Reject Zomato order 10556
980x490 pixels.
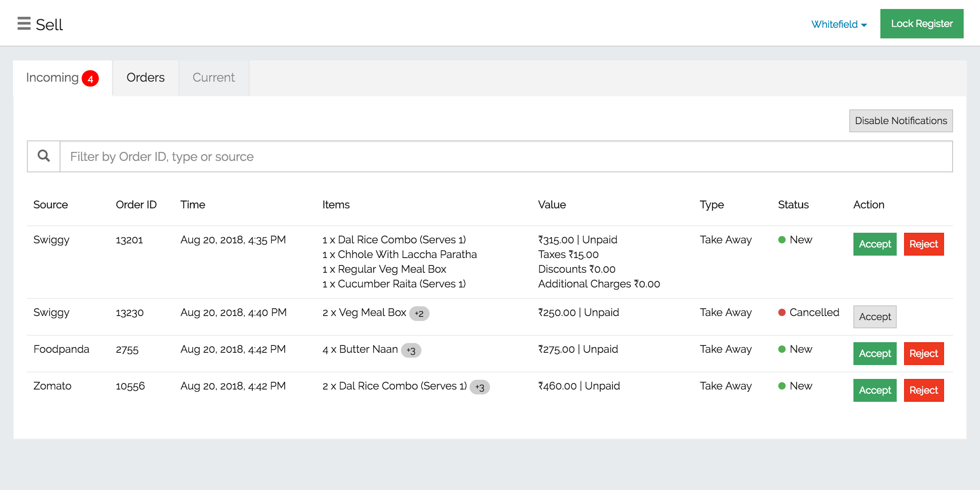pyautogui.click(x=924, y=390)
